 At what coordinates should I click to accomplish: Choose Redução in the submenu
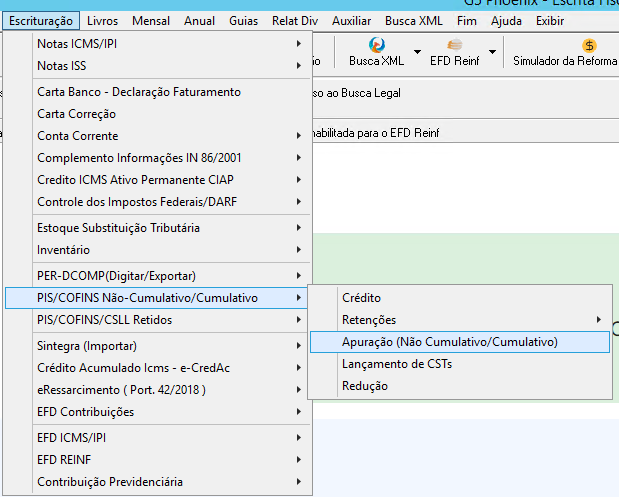(460, 386)
